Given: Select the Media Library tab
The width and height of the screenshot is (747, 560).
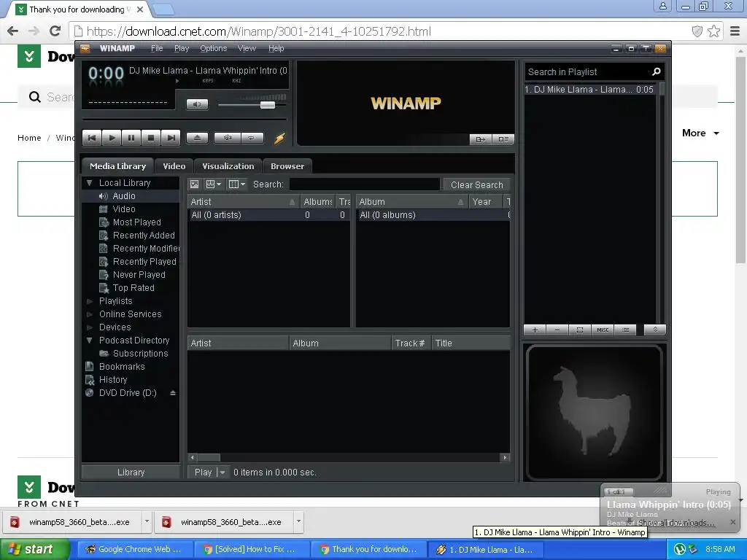Looking at the screenshot, I should 117,166.
